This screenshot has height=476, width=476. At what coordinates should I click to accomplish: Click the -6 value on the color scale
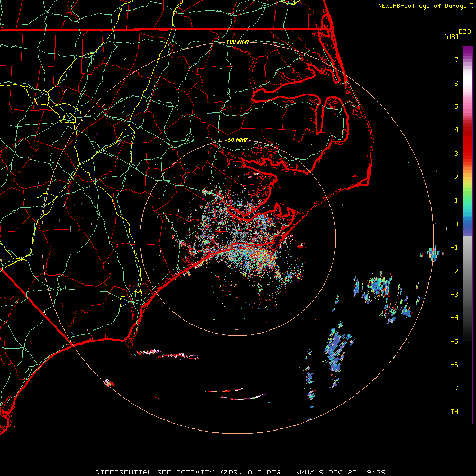pos(454,365)
